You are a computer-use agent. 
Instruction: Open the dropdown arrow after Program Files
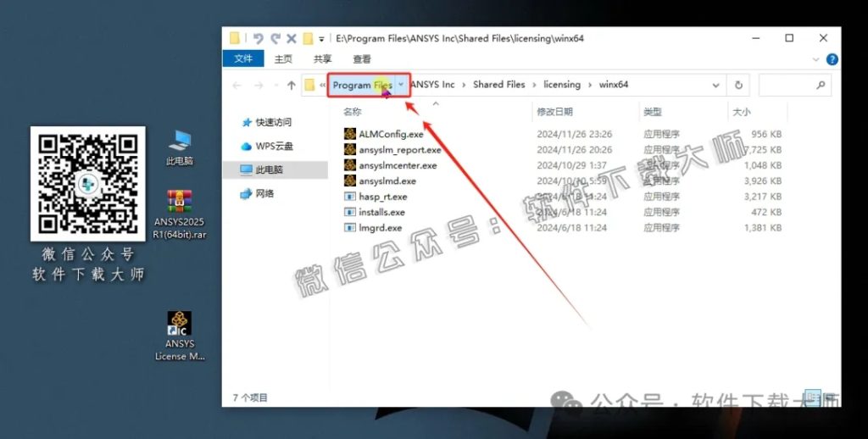(x=401, y=85)
